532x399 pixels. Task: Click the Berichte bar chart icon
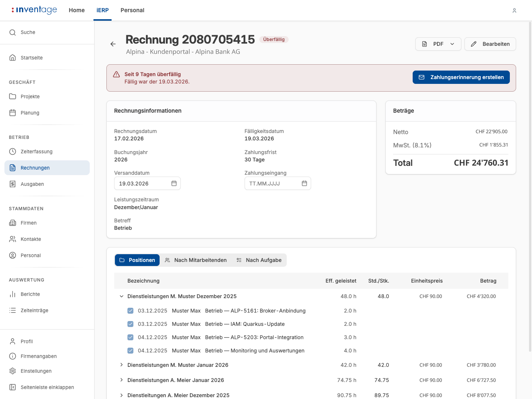coord(13,294)
